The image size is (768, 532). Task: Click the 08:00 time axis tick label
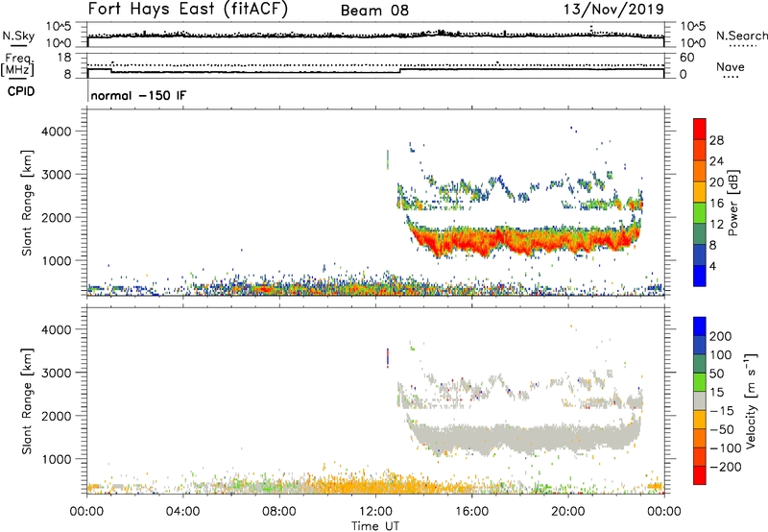click(279, 512)
